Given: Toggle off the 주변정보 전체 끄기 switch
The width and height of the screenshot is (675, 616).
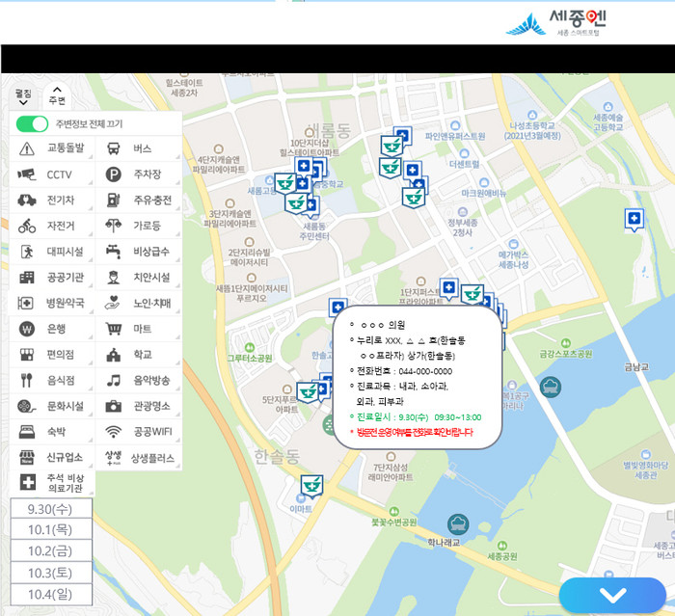Looking at the screenshot, I should coord(33,124).
